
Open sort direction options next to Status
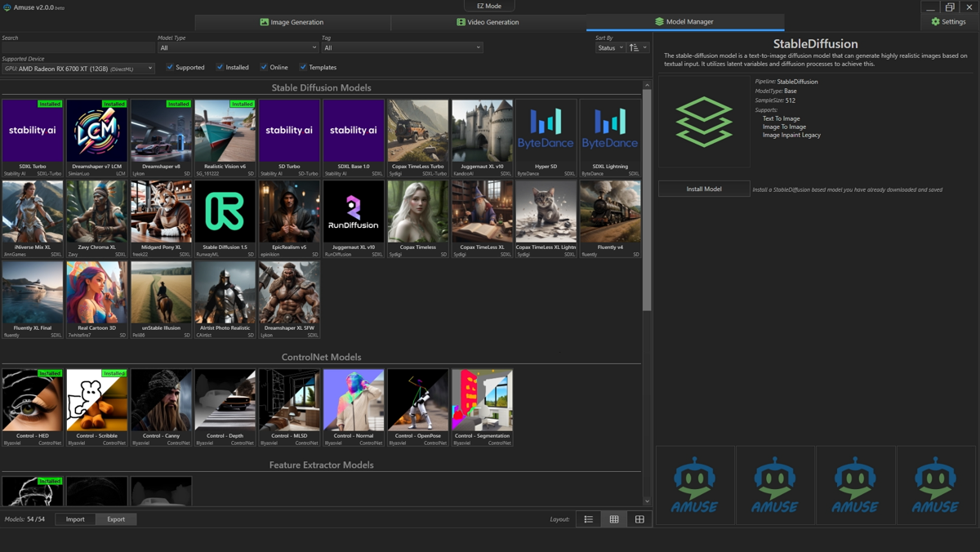(x=638, y=48)
